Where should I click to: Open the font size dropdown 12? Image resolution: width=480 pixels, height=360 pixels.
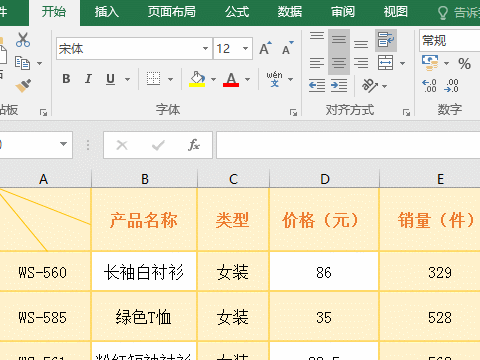(246, 49)
